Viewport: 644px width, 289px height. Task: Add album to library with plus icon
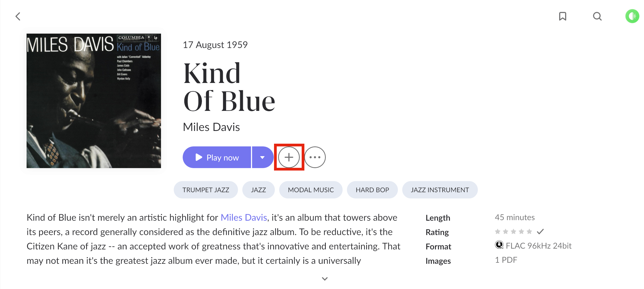pos(289,157)
